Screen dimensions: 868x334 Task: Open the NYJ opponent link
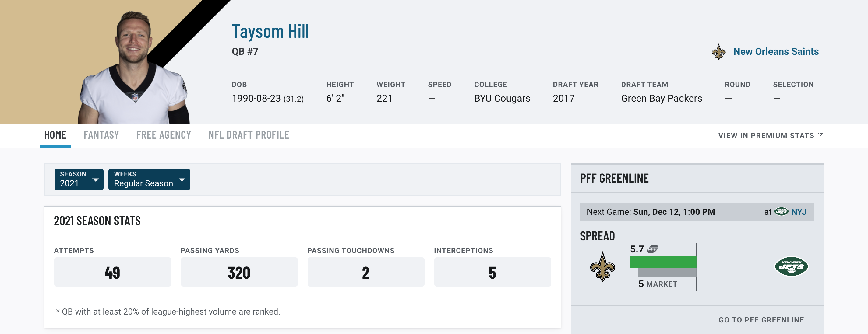(x=799, y=212)
